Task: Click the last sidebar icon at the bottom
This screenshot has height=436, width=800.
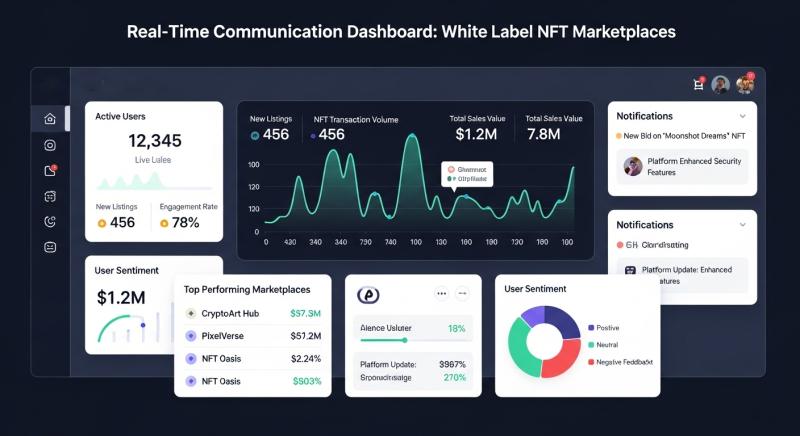Action: (x=50, y=247)
